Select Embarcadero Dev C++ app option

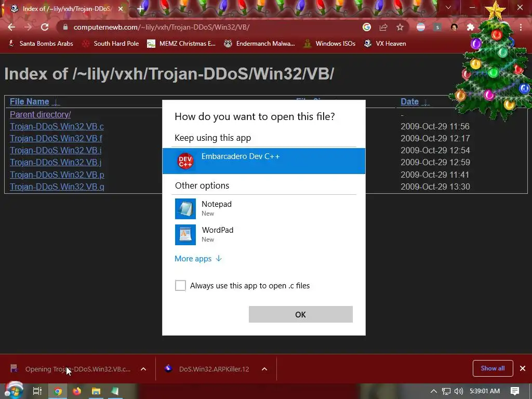263,161
